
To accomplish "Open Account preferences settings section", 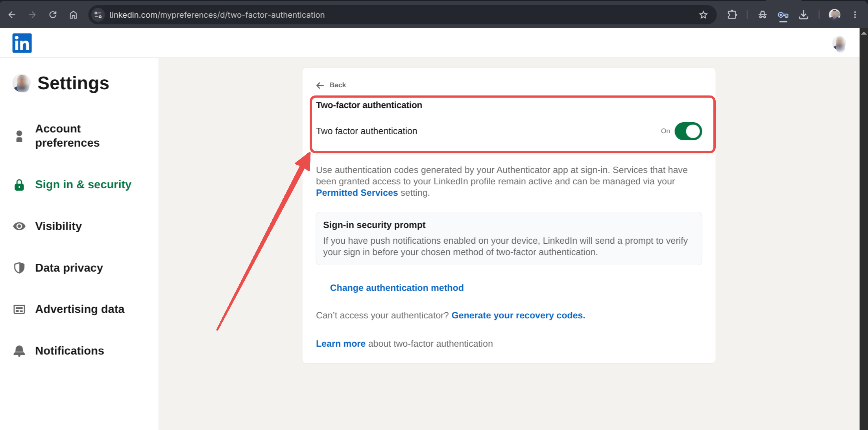I will [68, 136].
